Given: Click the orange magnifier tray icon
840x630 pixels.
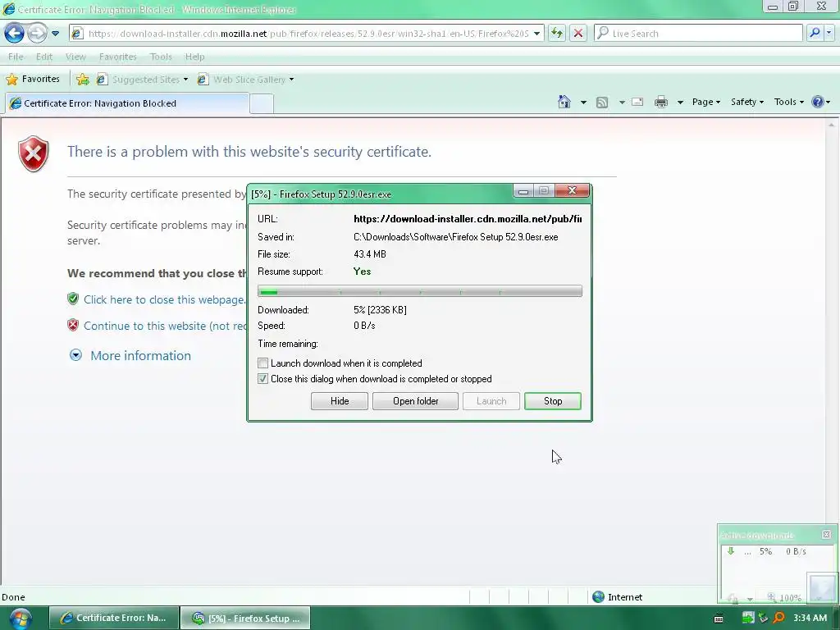Looking at the screenshot, I should pos(778,618).
